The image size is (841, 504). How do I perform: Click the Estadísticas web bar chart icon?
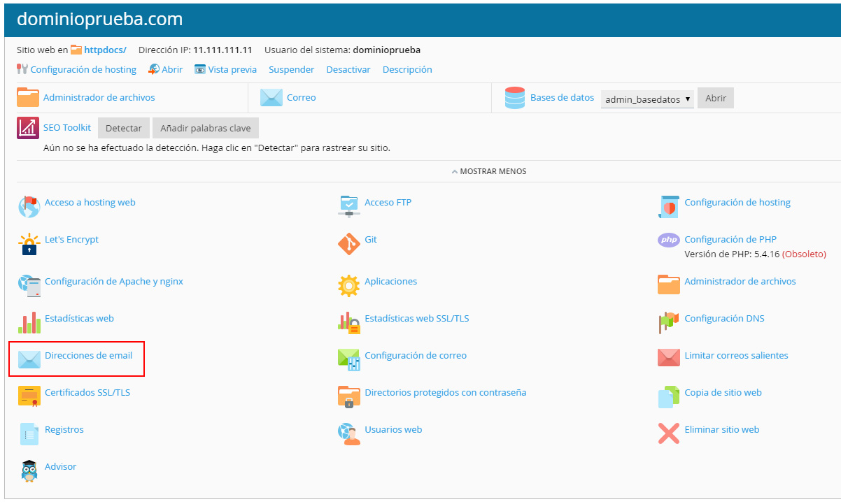point(29,322)
